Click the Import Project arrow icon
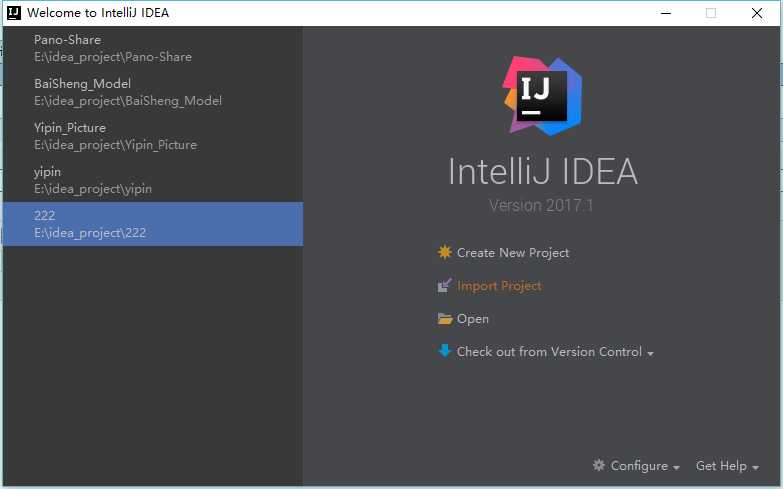This screenshot has width=783, height=489. [x=444, y=285]
